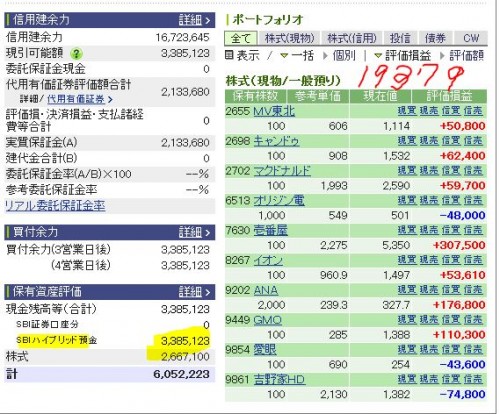Click the green help icon beside 現引可能額
Image resolution: width=500 pixels, height=414 pixels.
pyautogui.click(x=77, y=53)
